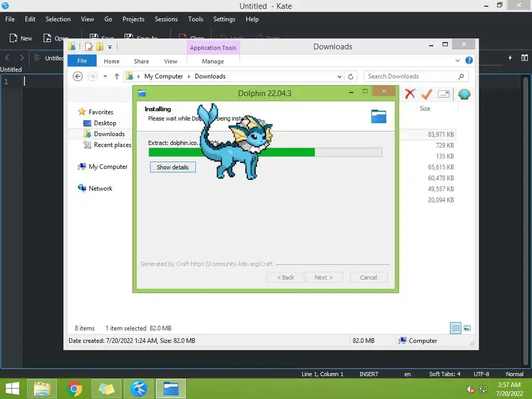Expand the ribbon with the chevron
The height and width of the screenshot is (399, 532).
pos(457,60)
